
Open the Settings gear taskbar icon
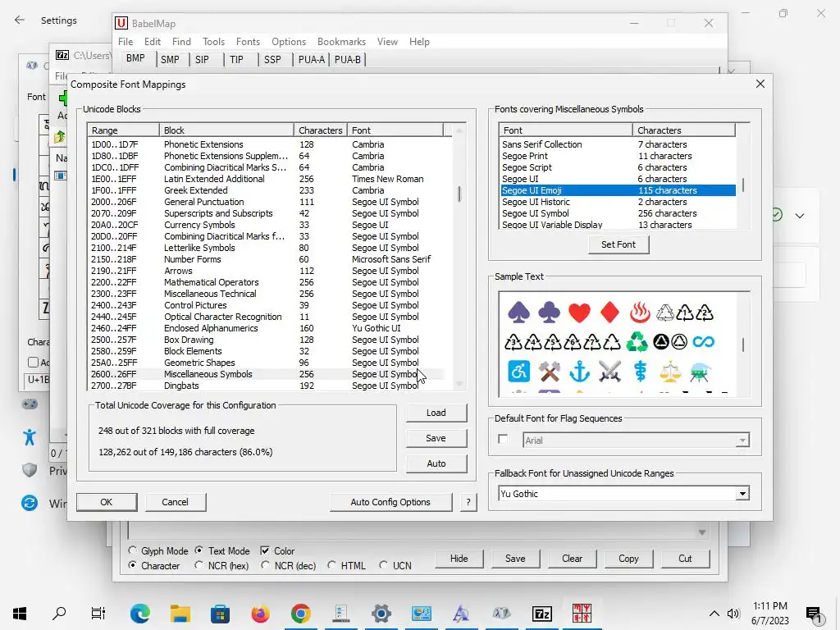coord(381,613)
